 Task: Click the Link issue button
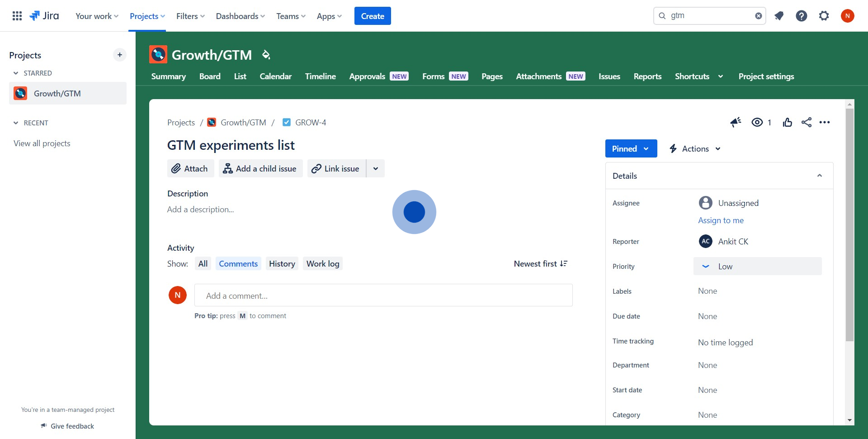(x=336, y=168)
